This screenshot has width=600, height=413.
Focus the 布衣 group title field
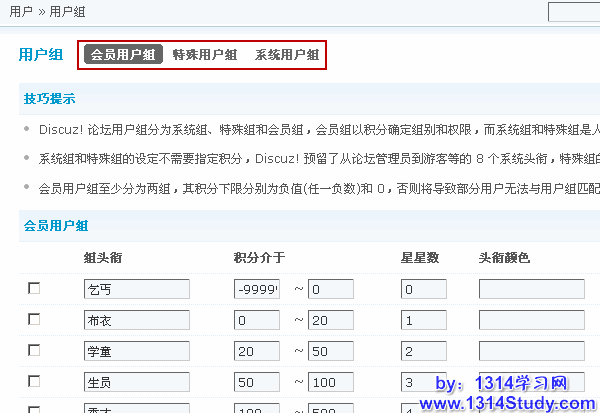[x=137, y=320]
